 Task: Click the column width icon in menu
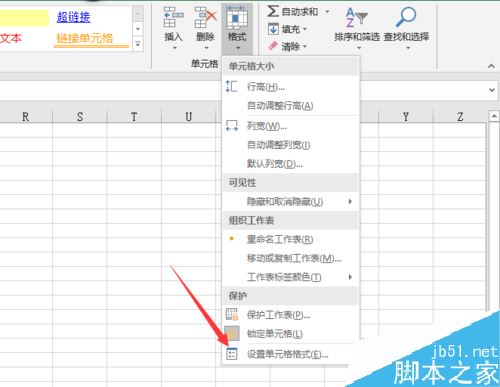(232, 126)
